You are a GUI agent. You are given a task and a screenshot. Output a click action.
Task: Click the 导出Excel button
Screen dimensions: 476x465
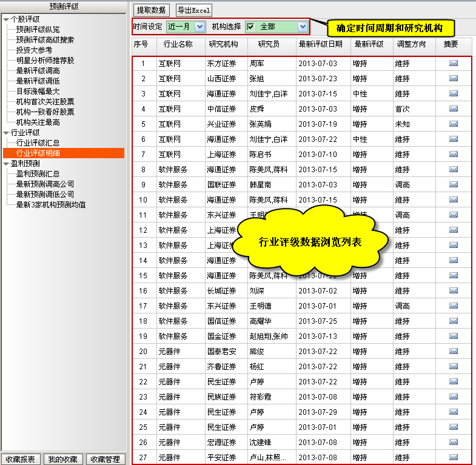tap(193, 10)
